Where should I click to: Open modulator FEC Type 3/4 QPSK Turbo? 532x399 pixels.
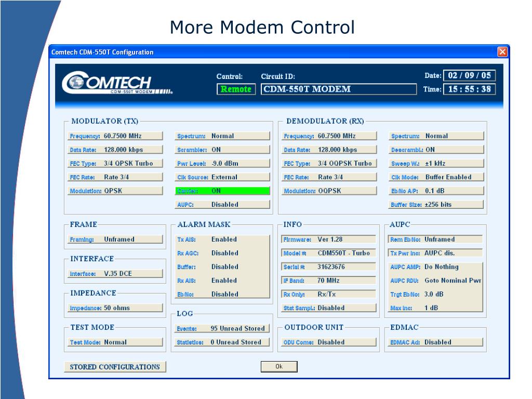point(115,164)
